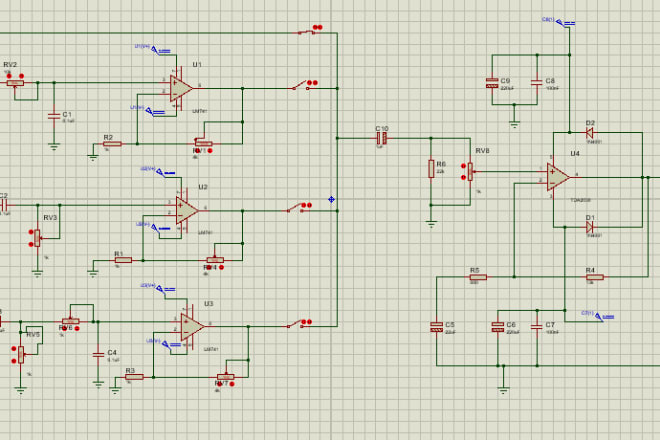Toggle the bypass switch on the top wire
The image size is (660, 440).
[306, 31]
